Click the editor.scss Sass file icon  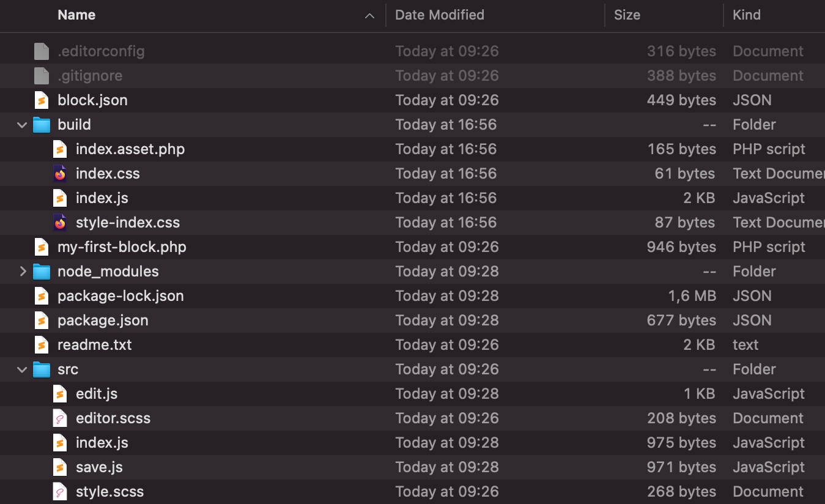tap(59, 418)
